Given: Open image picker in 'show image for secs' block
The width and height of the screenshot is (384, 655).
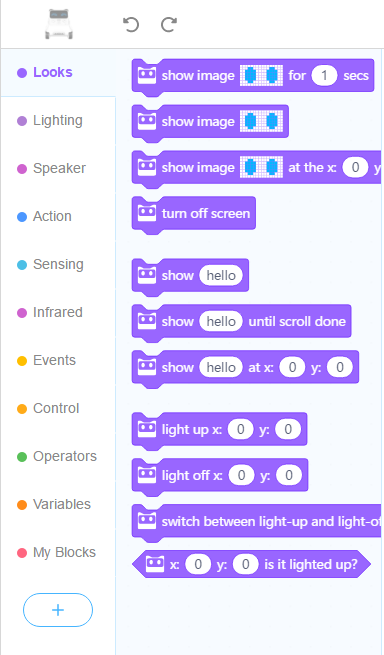Looking at the screenshot, I should click(x=261, y=76).
